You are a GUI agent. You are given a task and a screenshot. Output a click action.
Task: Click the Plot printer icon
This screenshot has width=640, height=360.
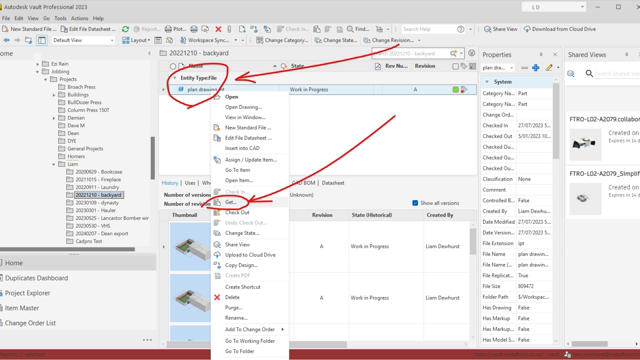pyautogui.click(x=168, y=29)
